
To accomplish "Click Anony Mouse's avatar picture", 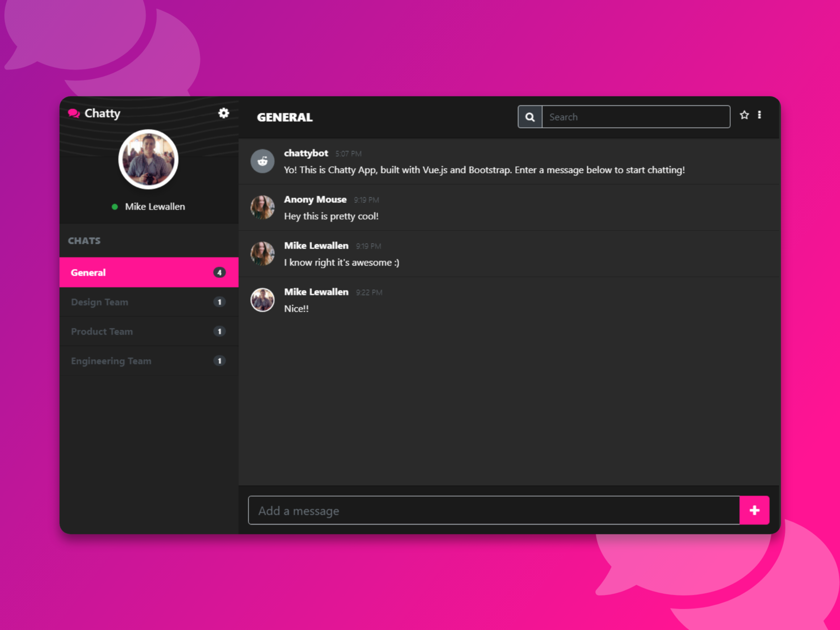I will click(x=262, y=207).
